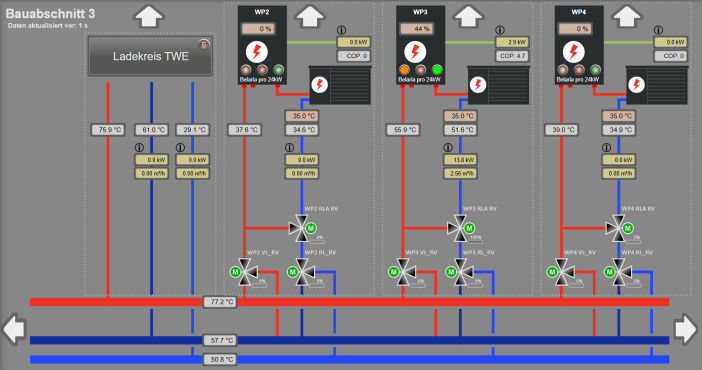This screenshot has width=702, height=370.
Task: Open info icon above WP3 2.9 kW
Action: 500,30
